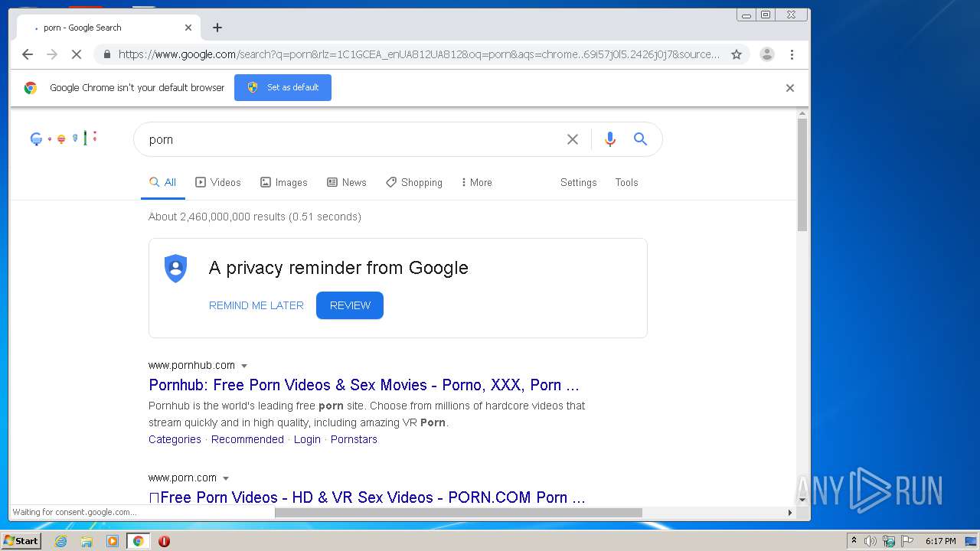Open Chrome's three-dot menu

click(x=792, y=54)
